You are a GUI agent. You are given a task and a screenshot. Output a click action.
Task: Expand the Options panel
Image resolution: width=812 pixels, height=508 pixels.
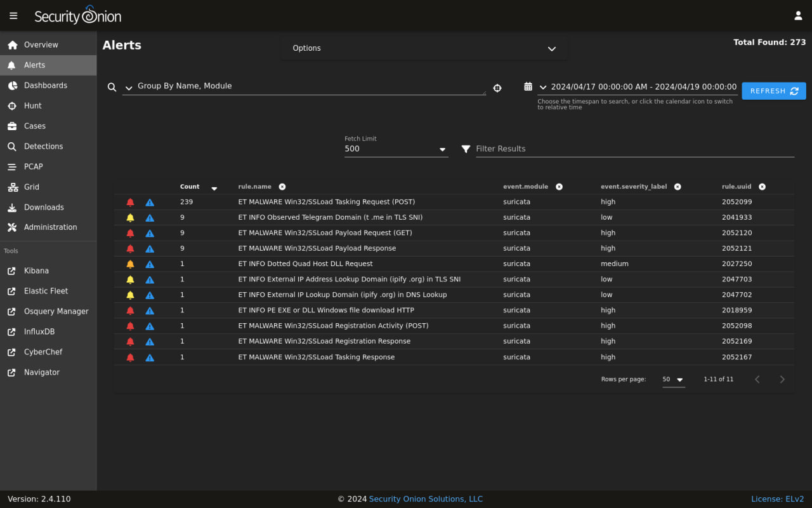tap(424, 48)
